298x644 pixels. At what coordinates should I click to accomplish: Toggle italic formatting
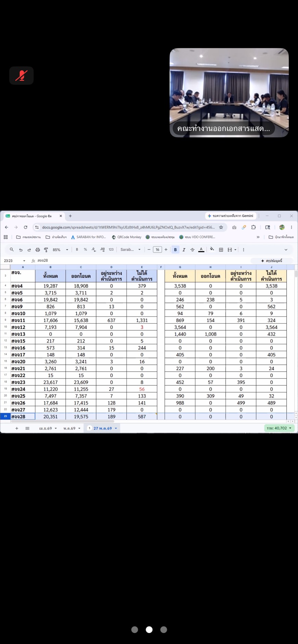pyautogui.click(x=184, y=250)
